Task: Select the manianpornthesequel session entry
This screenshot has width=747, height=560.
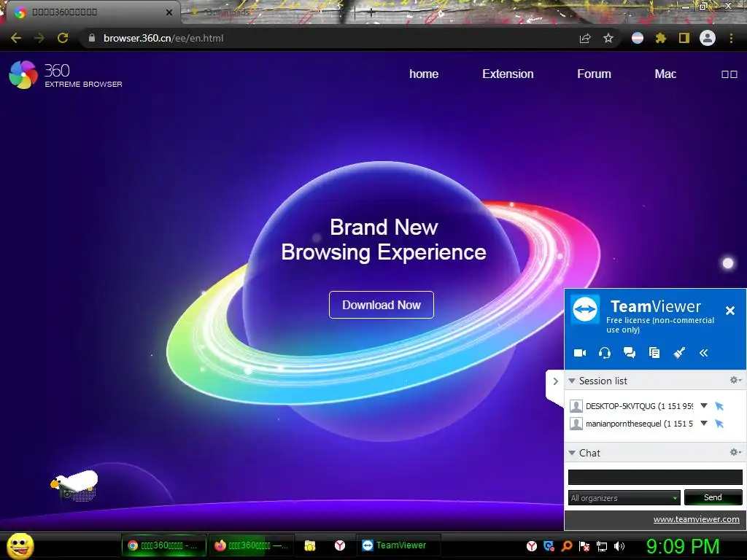Action: (639, 424)
